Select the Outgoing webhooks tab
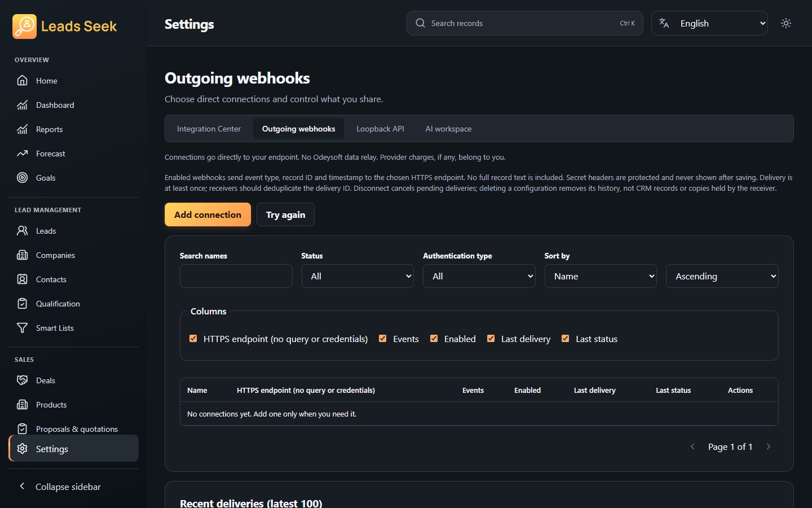Viewport: 812px width, 508px height. pyautogui.click(x=299, y=129)
